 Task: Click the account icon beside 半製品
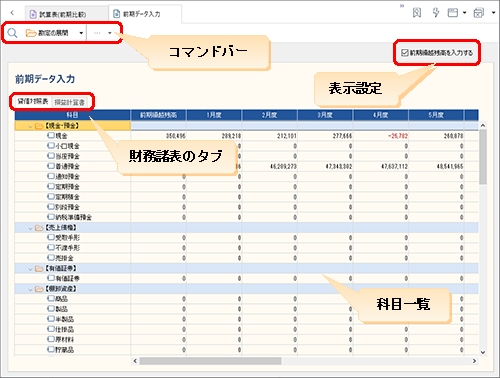[51, 319]
